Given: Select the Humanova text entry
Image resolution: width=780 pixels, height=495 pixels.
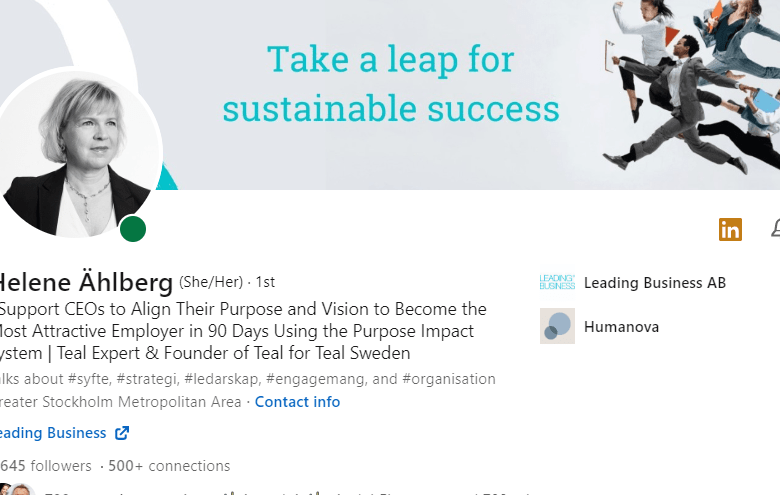Looking at the screenshot, I should click(621, 327).
